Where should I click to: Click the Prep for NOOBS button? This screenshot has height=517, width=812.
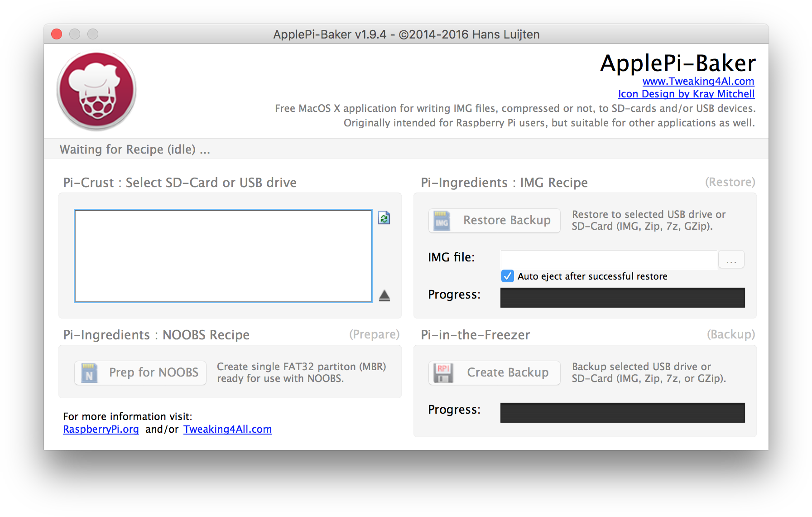(140, 373)
